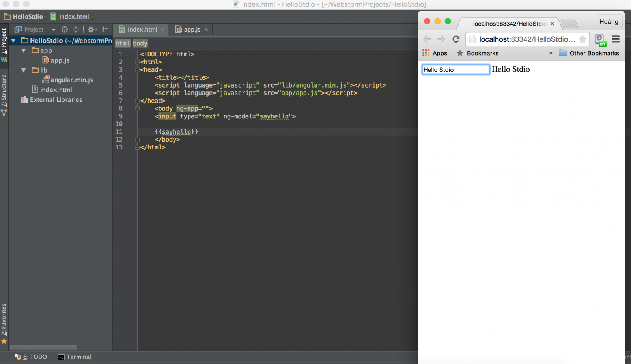Select index.html in project tree
631x364 pixels.
tap(52, 90)
